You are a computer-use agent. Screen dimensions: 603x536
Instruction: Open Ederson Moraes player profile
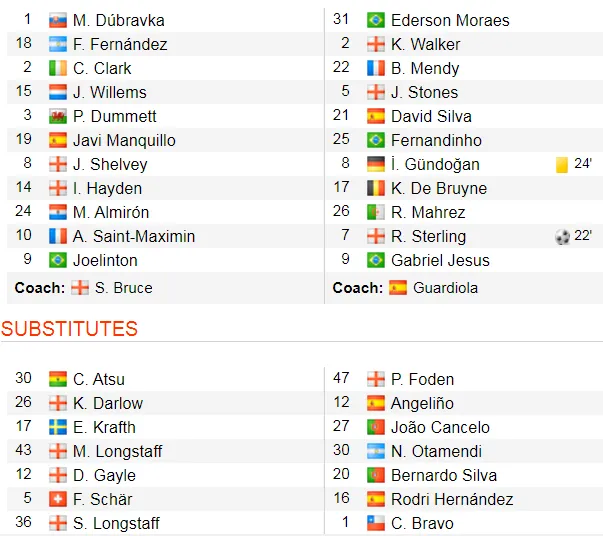(450, 21)
